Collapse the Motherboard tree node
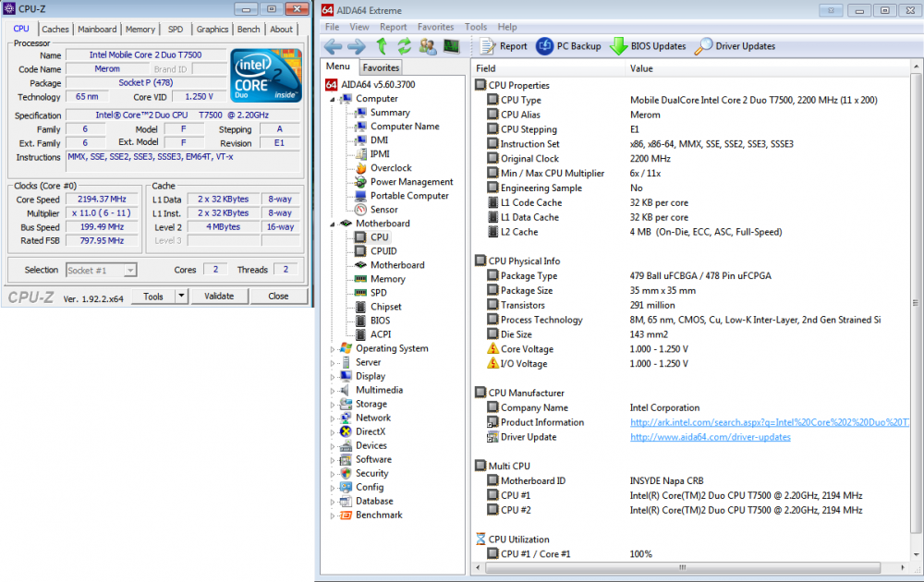 (x=331, y=223)
